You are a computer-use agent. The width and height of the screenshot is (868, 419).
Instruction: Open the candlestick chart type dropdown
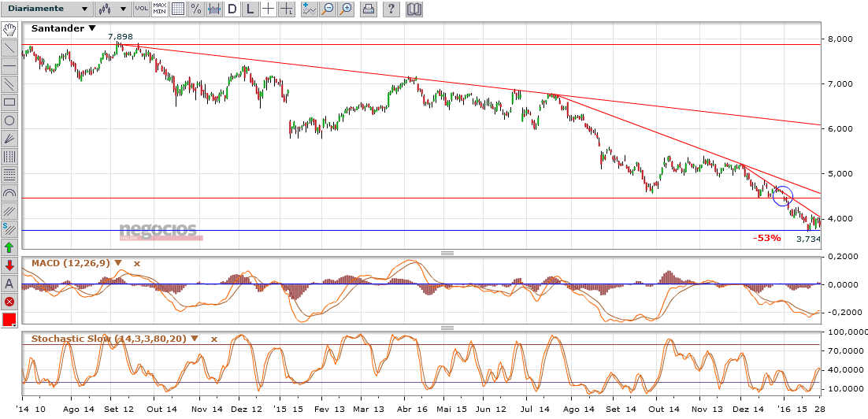pyautogui.click(x=113, y=9)
